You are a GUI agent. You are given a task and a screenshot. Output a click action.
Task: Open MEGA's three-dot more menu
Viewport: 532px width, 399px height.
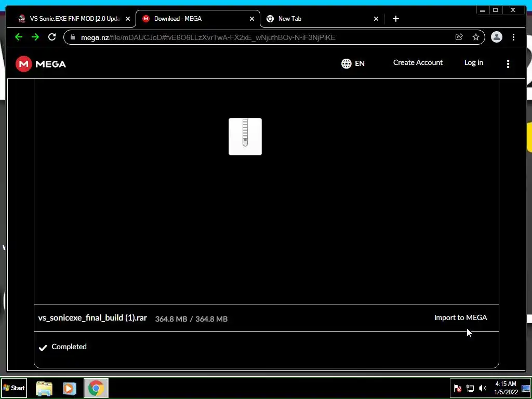point(508,64)
